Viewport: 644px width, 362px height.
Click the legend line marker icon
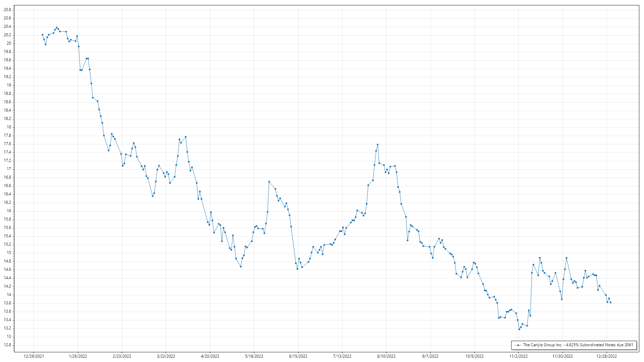tap(518, 345)
